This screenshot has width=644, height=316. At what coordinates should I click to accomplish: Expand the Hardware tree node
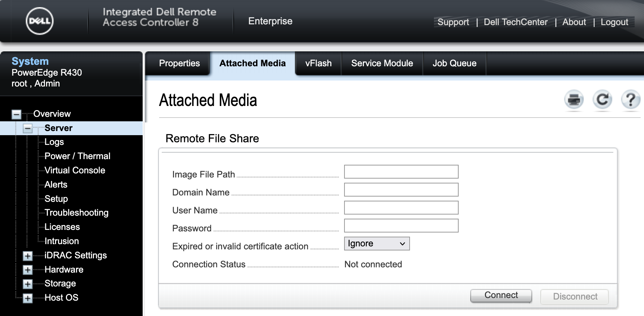[x=28, y=270]
